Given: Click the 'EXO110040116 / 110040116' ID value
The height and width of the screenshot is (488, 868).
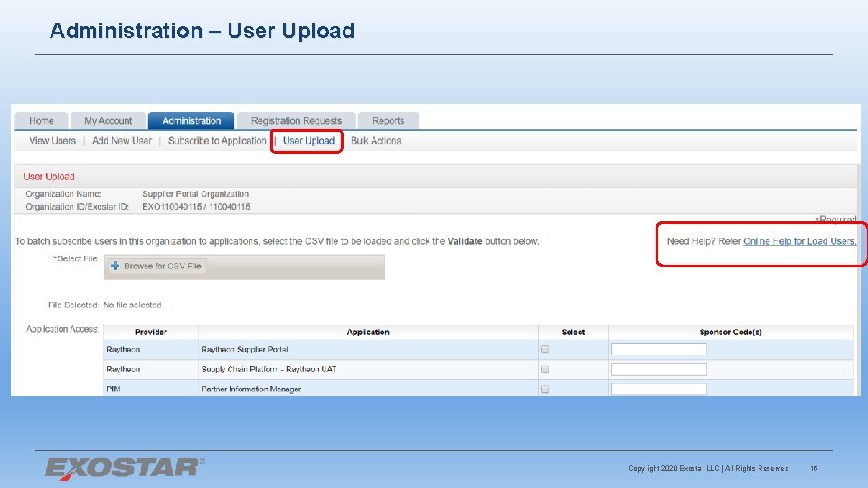Looking at the screenshot, I should tap(196, 207).
